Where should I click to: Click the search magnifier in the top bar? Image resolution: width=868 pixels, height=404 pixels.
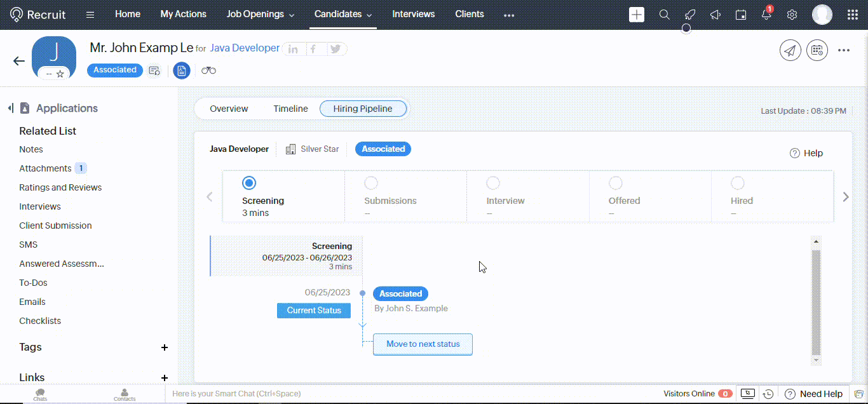664,14
